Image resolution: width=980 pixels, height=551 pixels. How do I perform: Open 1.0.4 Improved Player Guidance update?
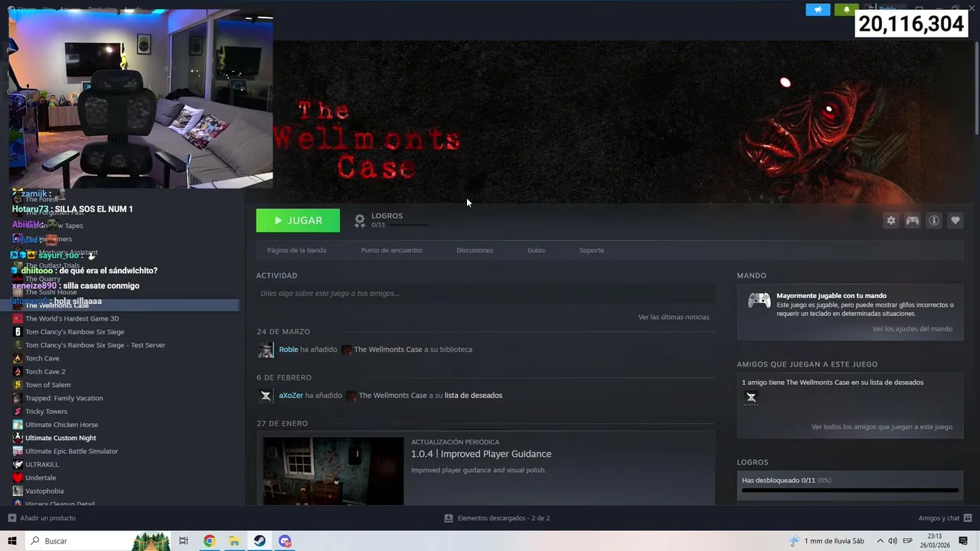point(481,454)
